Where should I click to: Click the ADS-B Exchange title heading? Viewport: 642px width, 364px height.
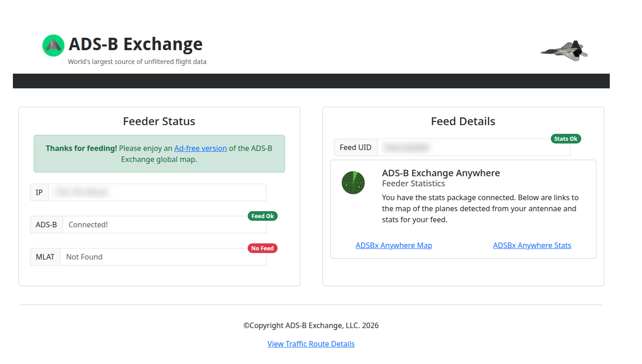click(135, 44)
